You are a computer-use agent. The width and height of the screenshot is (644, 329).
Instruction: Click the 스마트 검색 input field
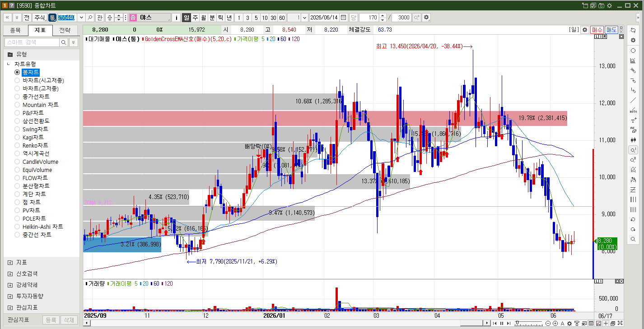(32, 42)
